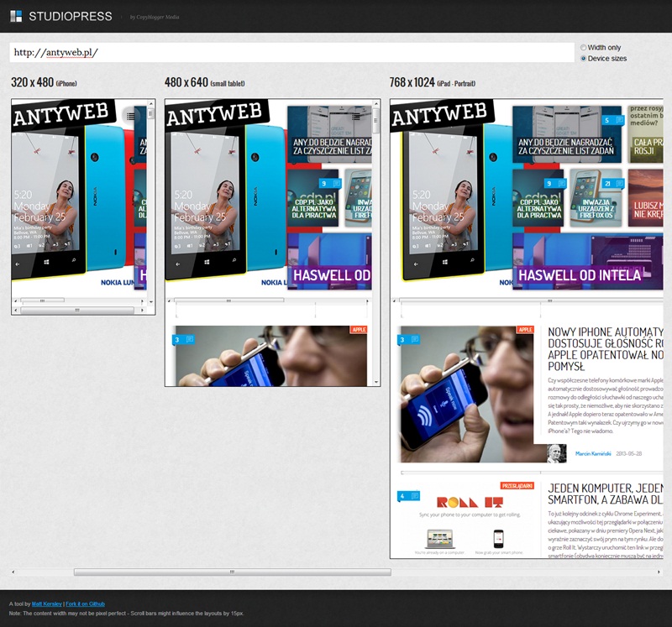Select the Device sizes radio option

click(584, 59)
